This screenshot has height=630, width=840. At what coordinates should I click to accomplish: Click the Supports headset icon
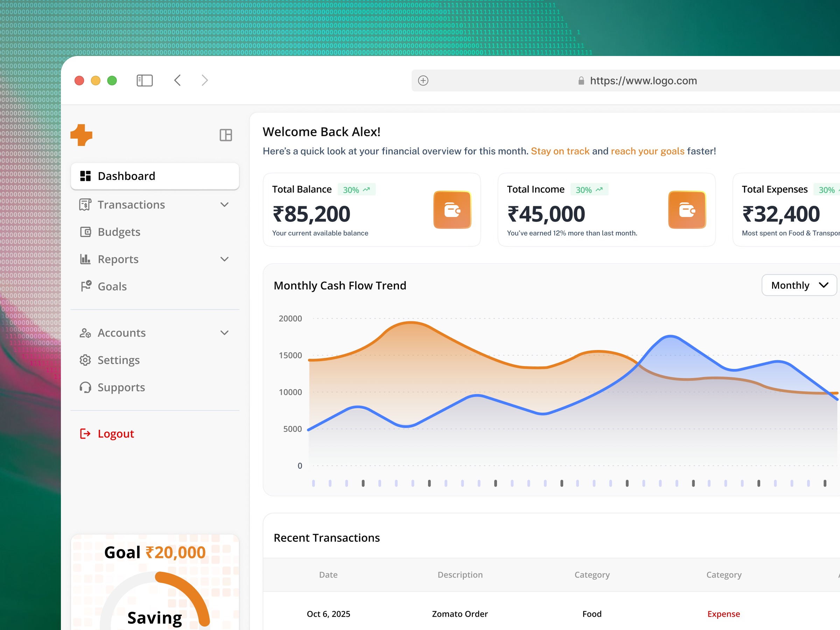tap(85, 387)
